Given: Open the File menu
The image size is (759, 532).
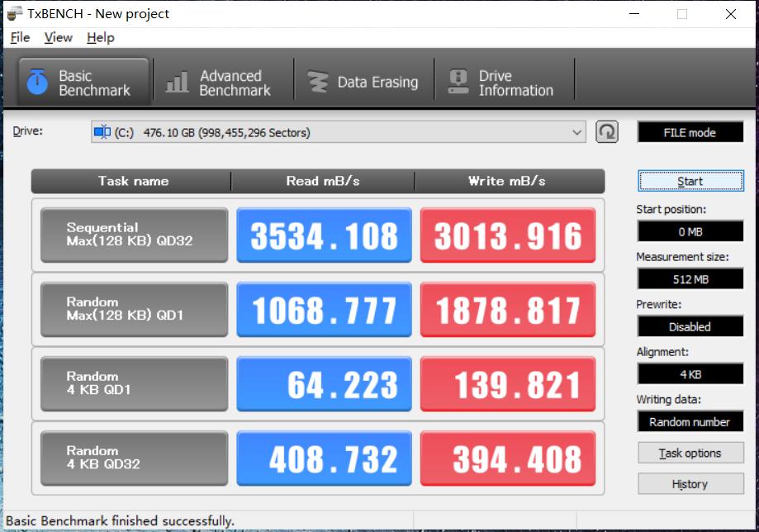Looking at the screenshot, I should 20,38.
